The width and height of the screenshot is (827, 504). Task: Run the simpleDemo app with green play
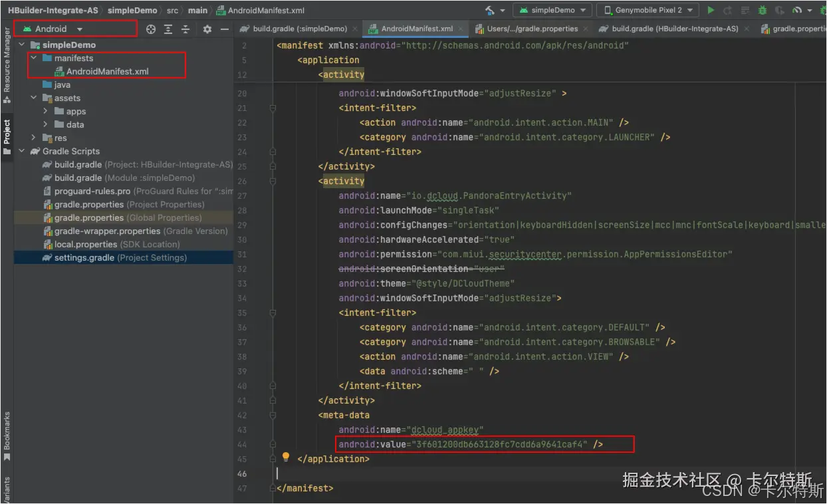(711, 10)
